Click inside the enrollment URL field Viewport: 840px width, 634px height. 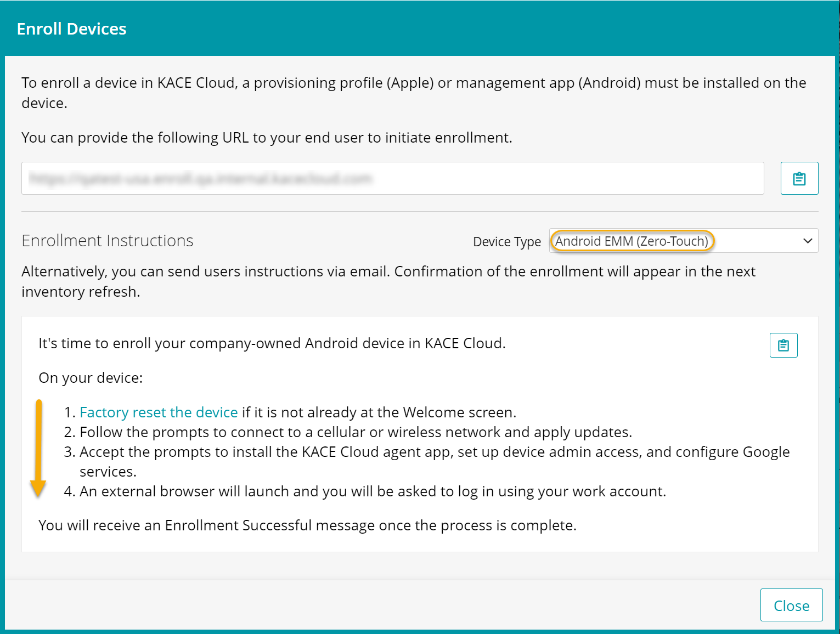coord(392,178)
